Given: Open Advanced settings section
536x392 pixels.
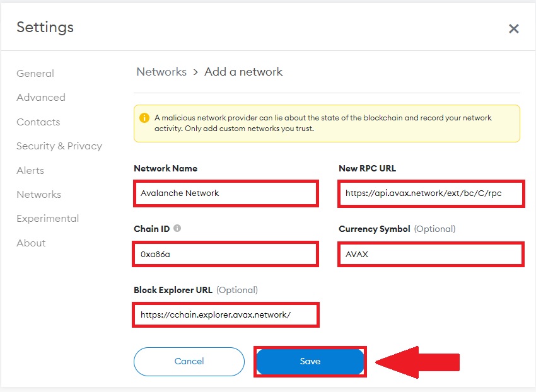Looking at the screenshot, I should (41, 98).
